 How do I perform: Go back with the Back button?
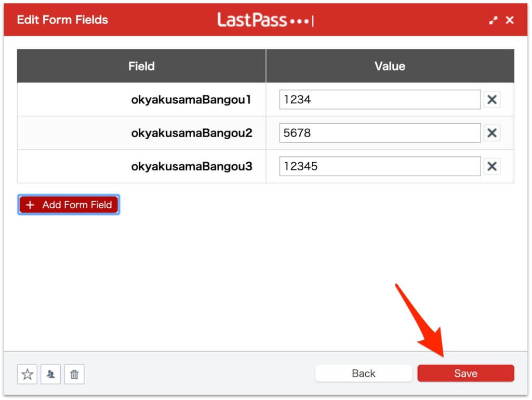coord(363,373)
